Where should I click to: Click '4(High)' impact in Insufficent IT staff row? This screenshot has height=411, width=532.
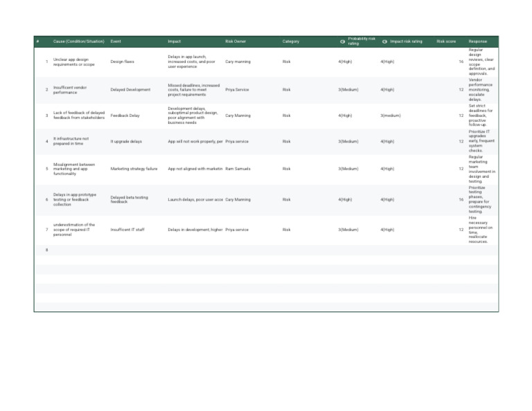[x=387, y=230]
